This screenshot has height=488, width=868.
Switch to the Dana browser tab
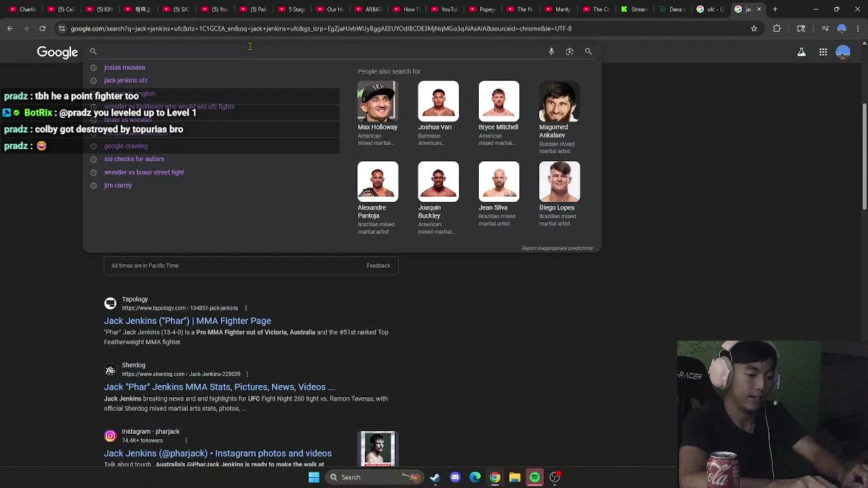pos(672,9)
